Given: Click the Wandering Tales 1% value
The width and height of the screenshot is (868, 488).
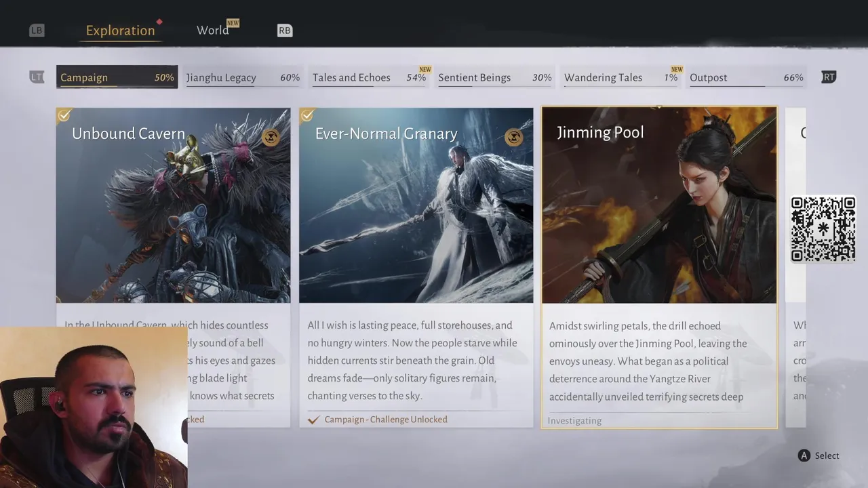Looking at the screenshot, I should click(671, 77).
